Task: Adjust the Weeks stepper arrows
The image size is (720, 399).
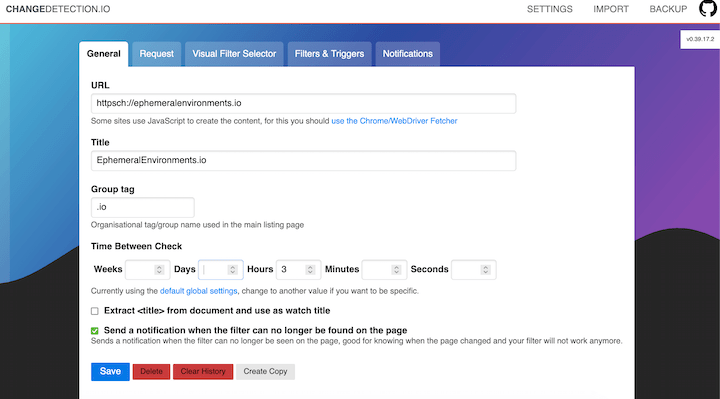Action: [159, 270]
